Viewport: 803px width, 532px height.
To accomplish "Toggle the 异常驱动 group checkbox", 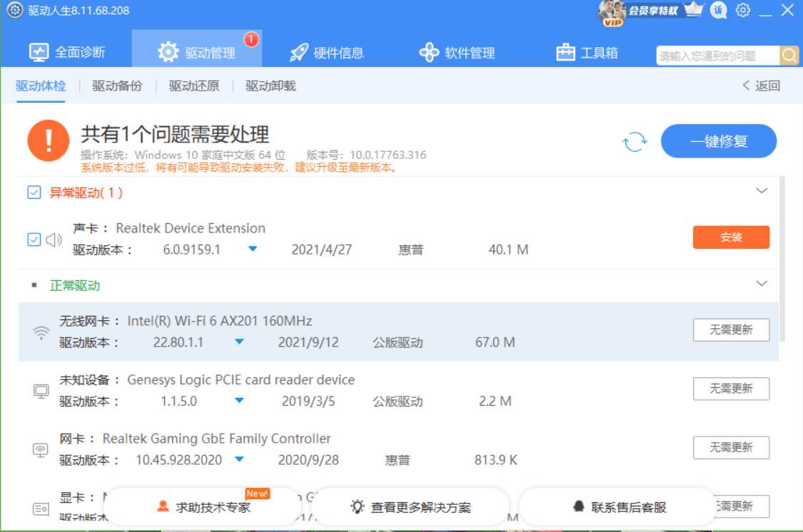I will (x=34, y=193).
